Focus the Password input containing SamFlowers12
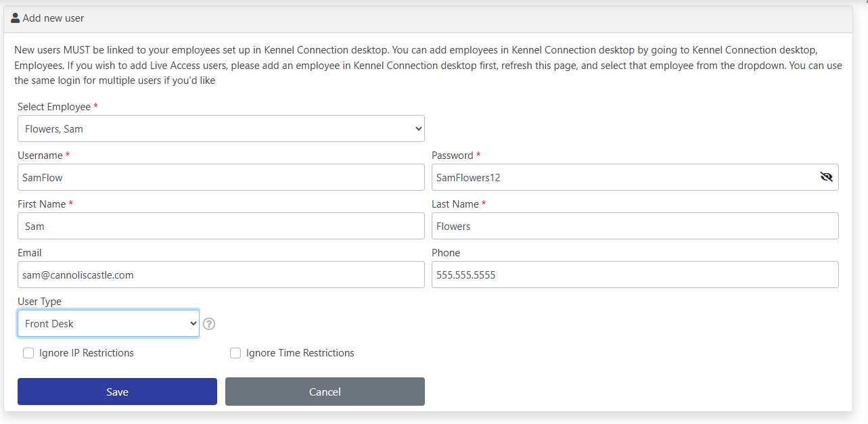This screenshot has height=424, width=868. coord(622,177)
